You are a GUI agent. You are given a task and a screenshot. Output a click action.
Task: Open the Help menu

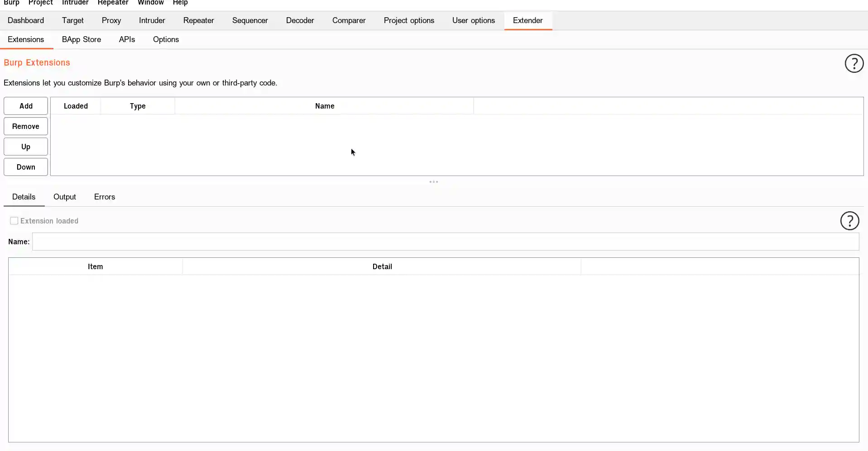tap(180, 3)
